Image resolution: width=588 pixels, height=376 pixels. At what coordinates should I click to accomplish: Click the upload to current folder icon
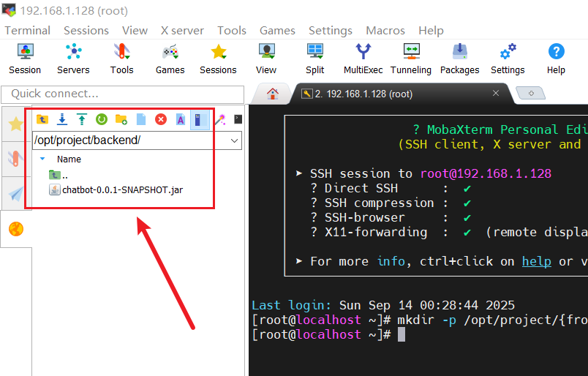tap(82, 119)
